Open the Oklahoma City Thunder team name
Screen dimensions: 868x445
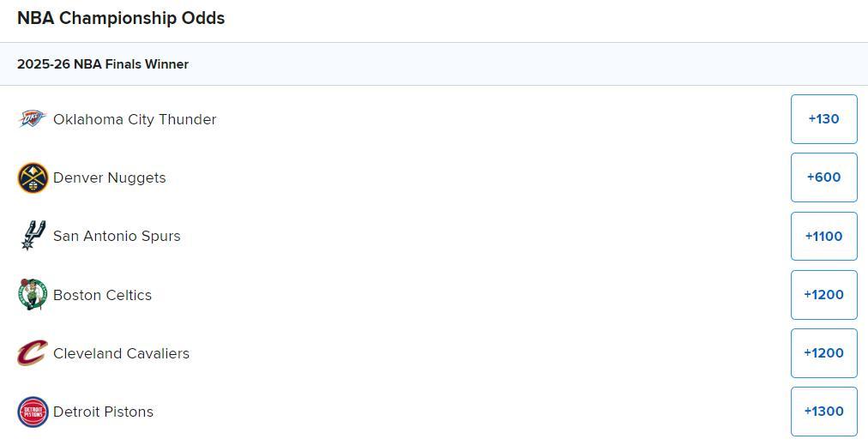(x=135, y=119)
